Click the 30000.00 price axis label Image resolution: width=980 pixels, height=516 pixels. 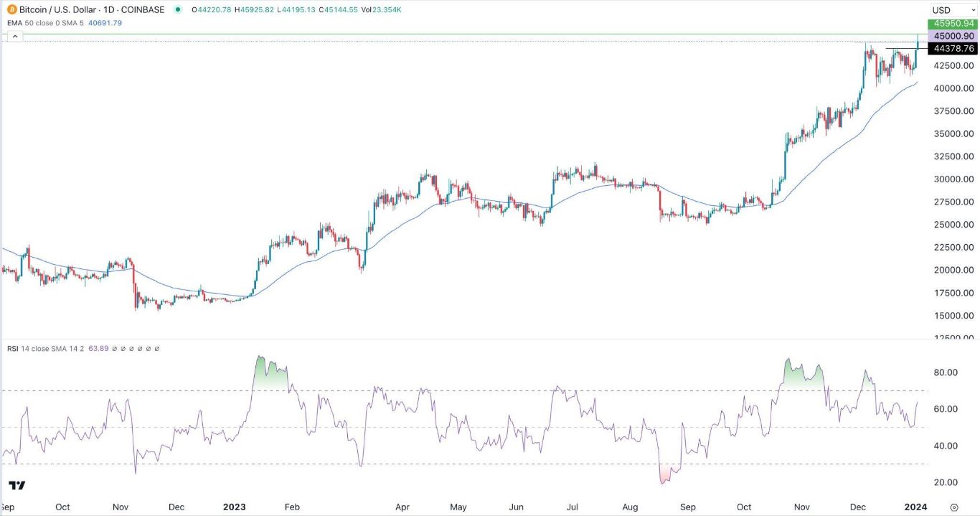pyautogui.click(x=953, y=179)
